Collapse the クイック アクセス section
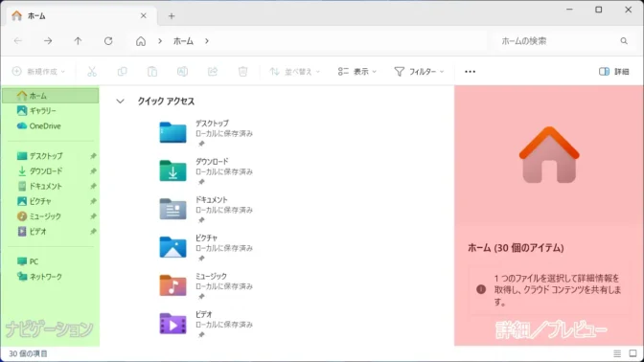644x362 pixels. click(x=120, y=101)
